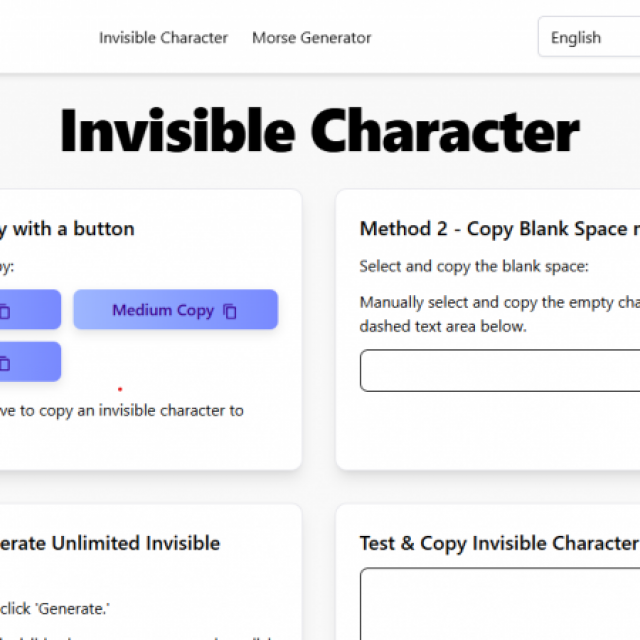640x640 pixels.
Task: Focus the dashed blank-space box under Method 2
Action: point(500,371)
